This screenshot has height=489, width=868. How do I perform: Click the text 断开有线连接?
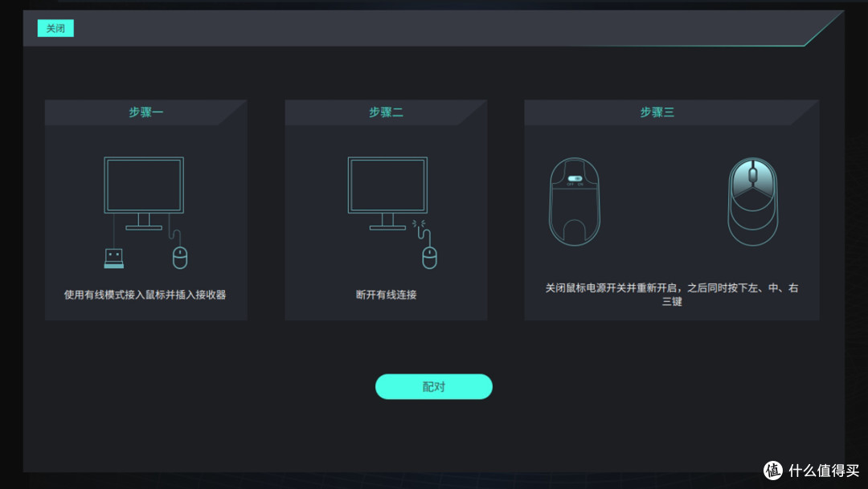[x=387, y=295]
